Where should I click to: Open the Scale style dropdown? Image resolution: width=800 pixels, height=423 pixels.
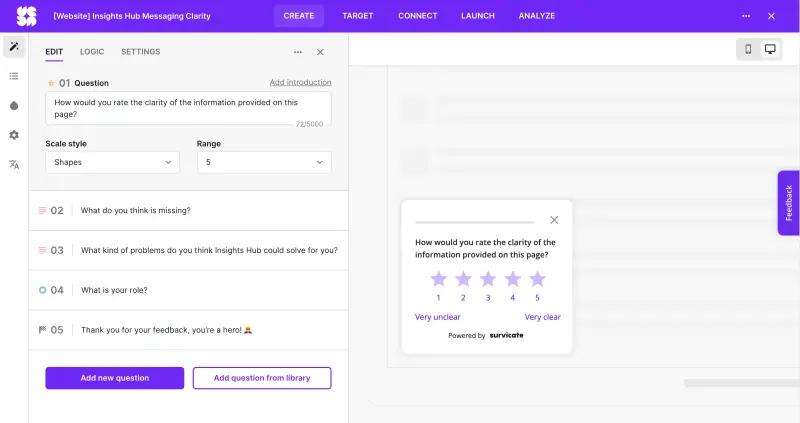point(112,162)
